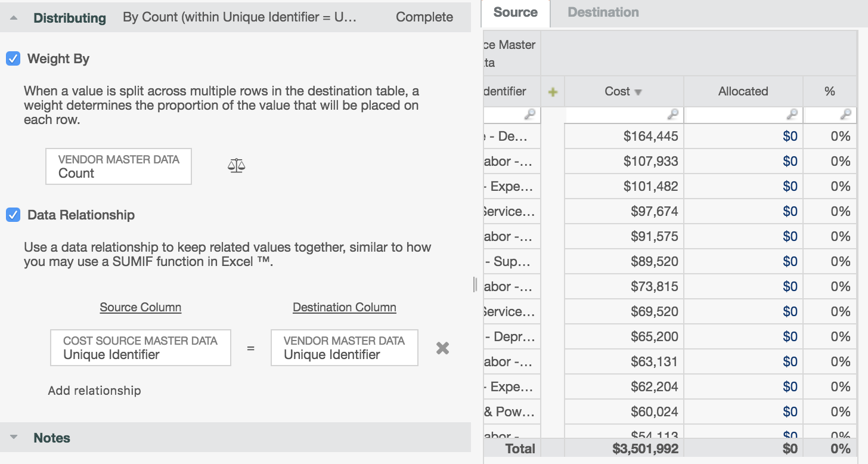Click the green plus add-column icon

point(553,92)
